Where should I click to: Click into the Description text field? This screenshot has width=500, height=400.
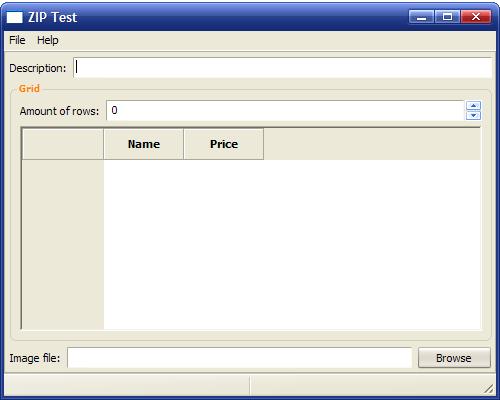[x=283, y=68]
